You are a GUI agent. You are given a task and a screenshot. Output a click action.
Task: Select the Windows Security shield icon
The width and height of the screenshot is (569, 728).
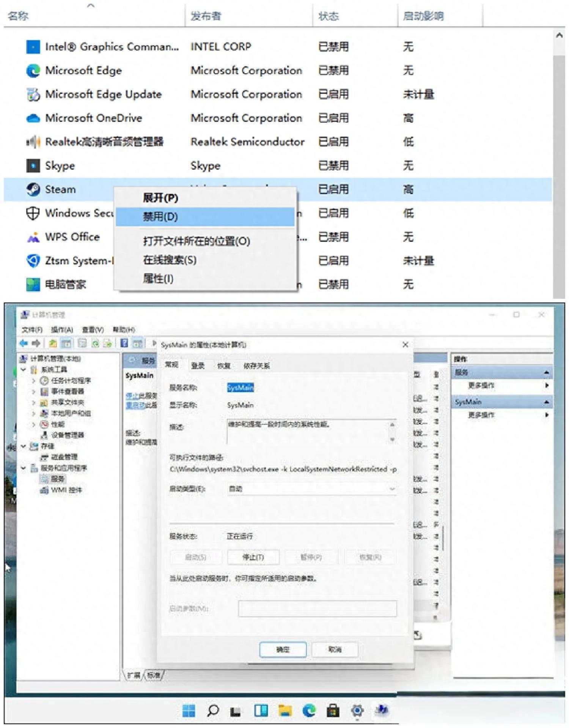(33, 213)
